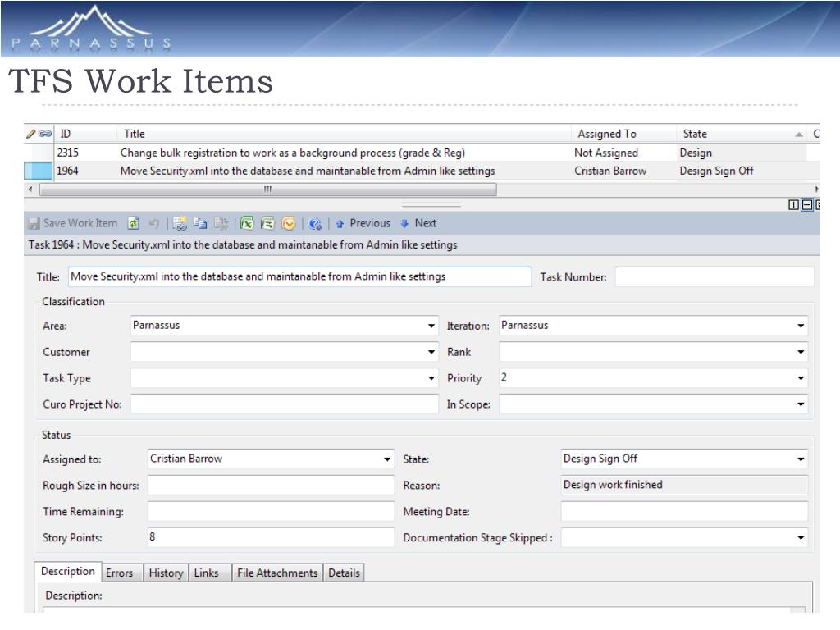The image size is (840, 630).
Task: Click the Reason field showing Design work finished
Action: coord(685,486)
